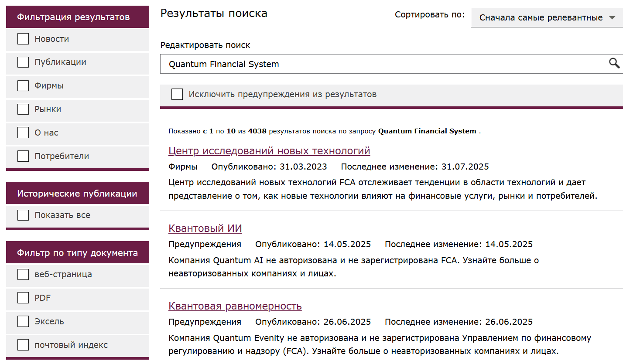Check the 'почтовый индекс' filter
This screenshot has width=623, height=364.
click(x=23, y=344)
